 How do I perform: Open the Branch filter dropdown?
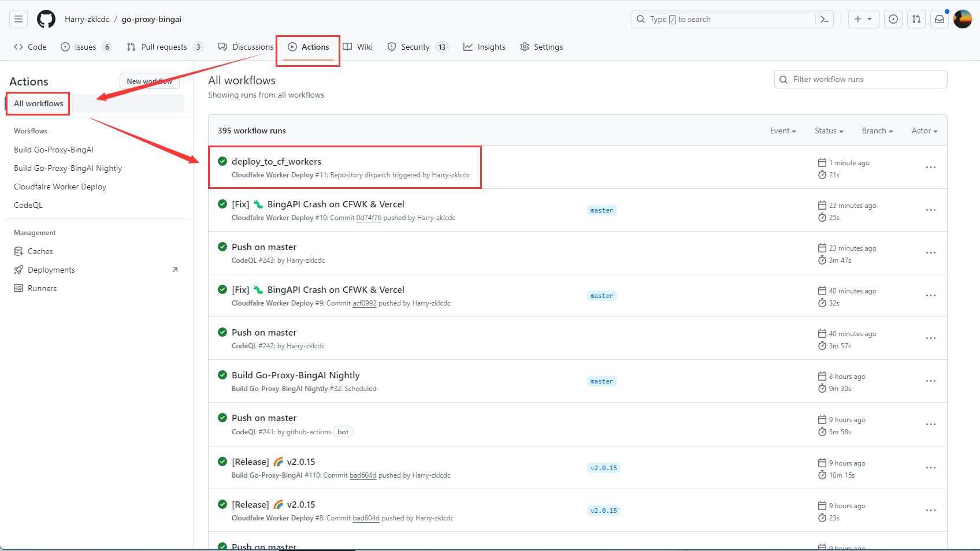click(x=877, y=131)
